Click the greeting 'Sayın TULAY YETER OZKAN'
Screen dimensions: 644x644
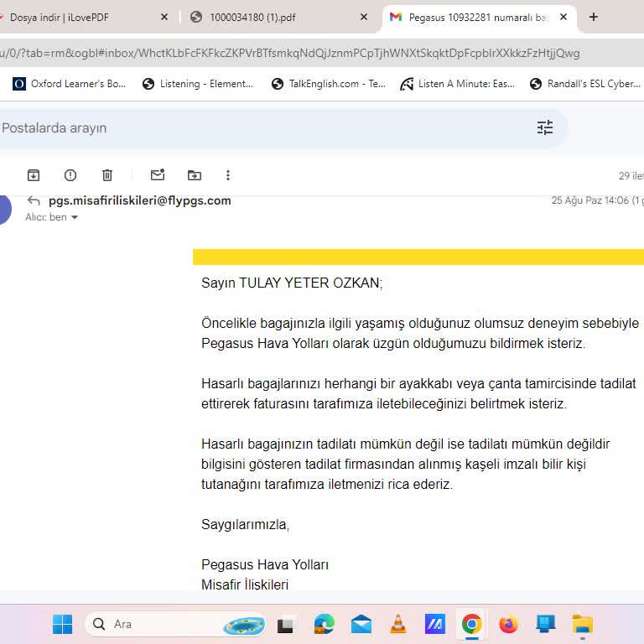coord(290,283)
